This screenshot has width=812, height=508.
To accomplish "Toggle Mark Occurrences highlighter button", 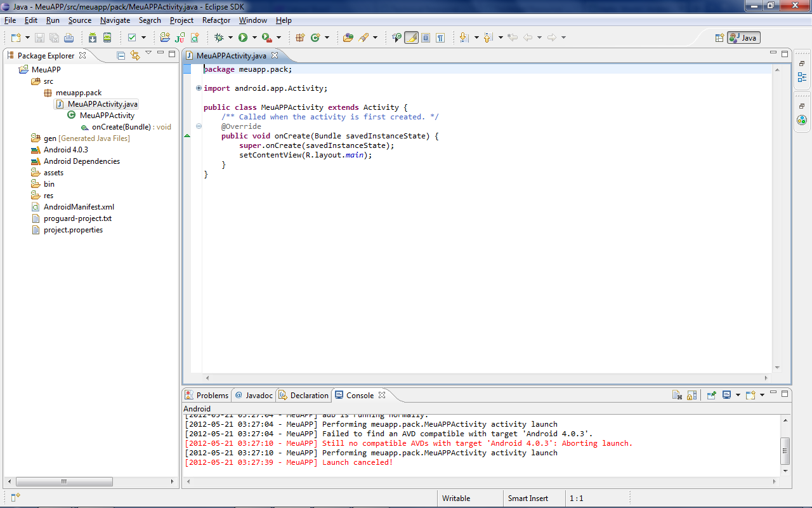I will [x=411, y=37].
